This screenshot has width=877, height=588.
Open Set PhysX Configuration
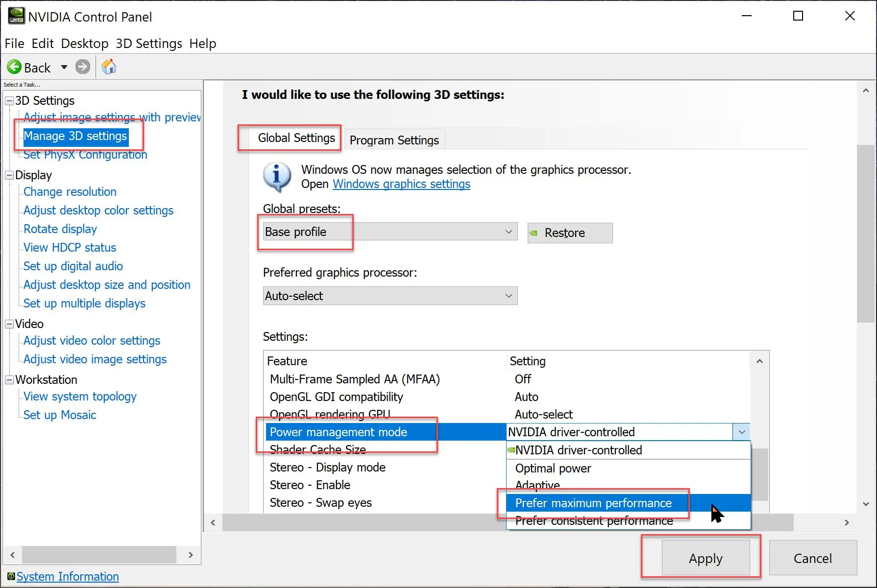coord(85,155)
